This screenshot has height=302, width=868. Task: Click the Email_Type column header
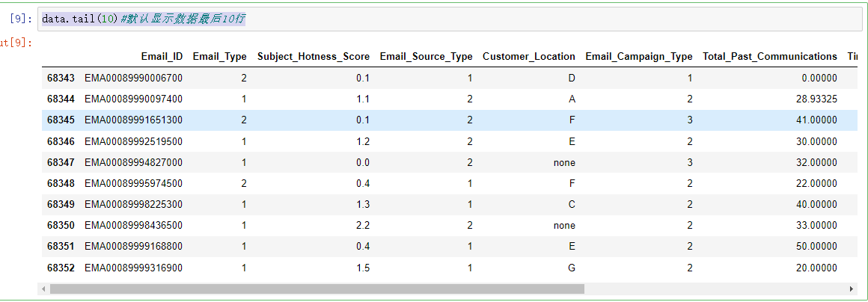[219, 56]
